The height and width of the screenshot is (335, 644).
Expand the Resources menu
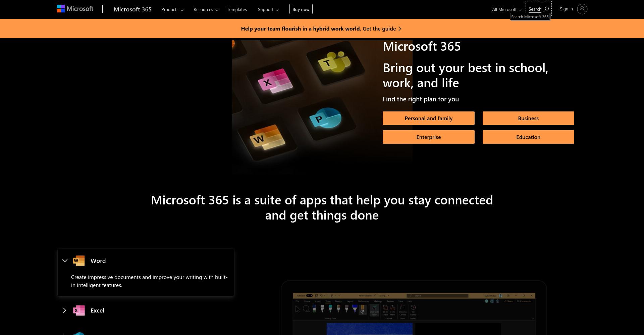[x=206, y=9]
